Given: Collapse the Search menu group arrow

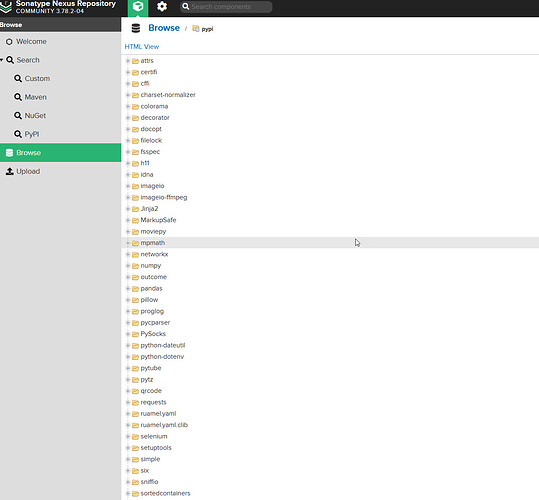Looking at the screenshot, I should pos(2,60).
